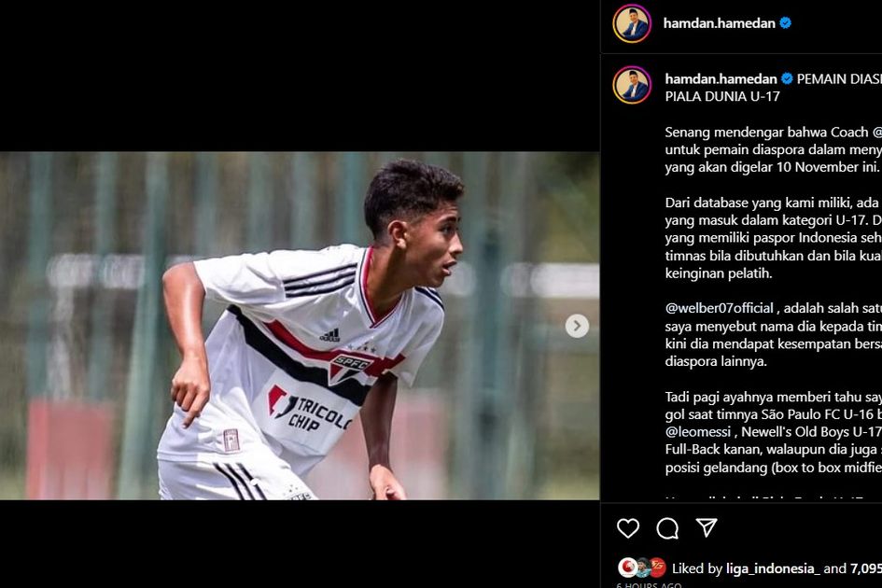Open the @leomessi mention link
The image size is (882, 588).
(698, 432)
